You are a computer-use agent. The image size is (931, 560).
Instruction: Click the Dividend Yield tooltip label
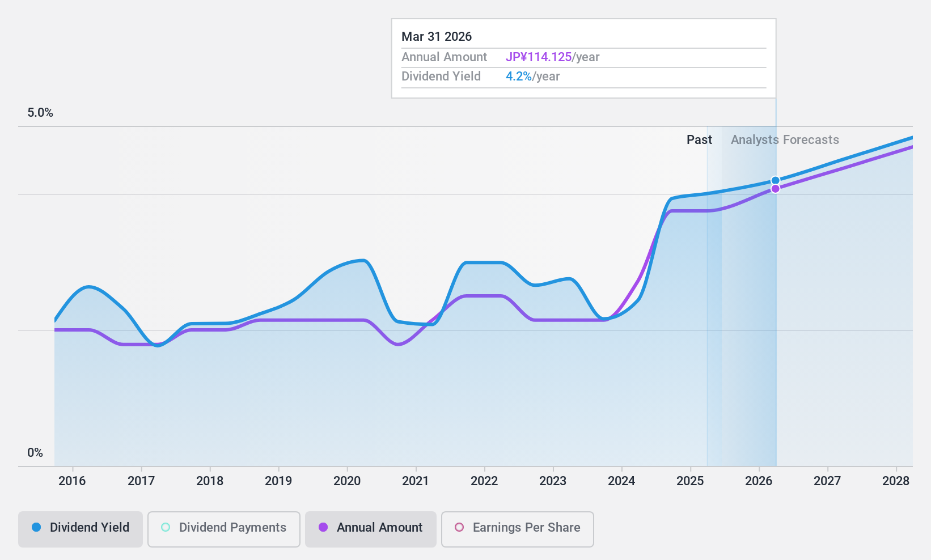441,77
